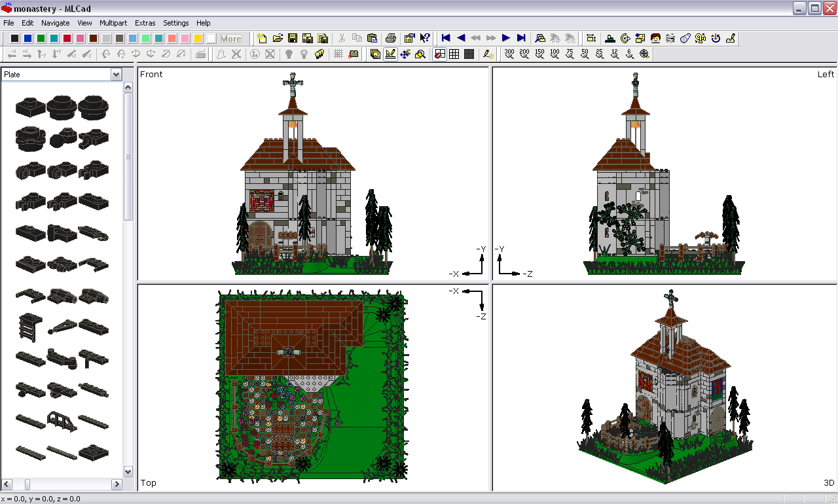The width and height of the screenshot is (838, 504).
Task: Go to next step with blue right arrow
Action: tap(506, 38)
